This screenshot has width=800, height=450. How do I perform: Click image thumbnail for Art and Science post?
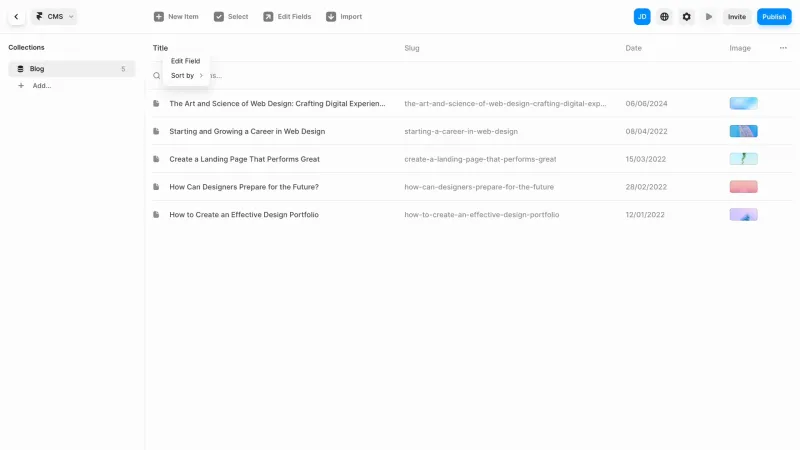(743, 104)
